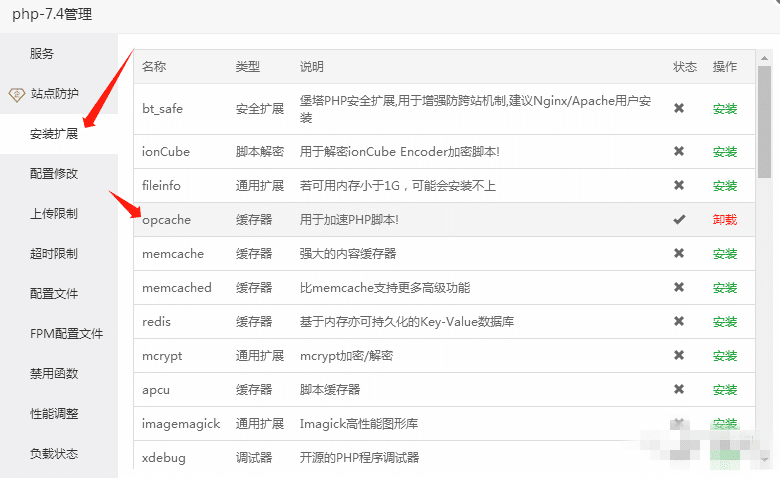Click the xdebug extension name
This screenshot has width=780, height=478.
164,458
